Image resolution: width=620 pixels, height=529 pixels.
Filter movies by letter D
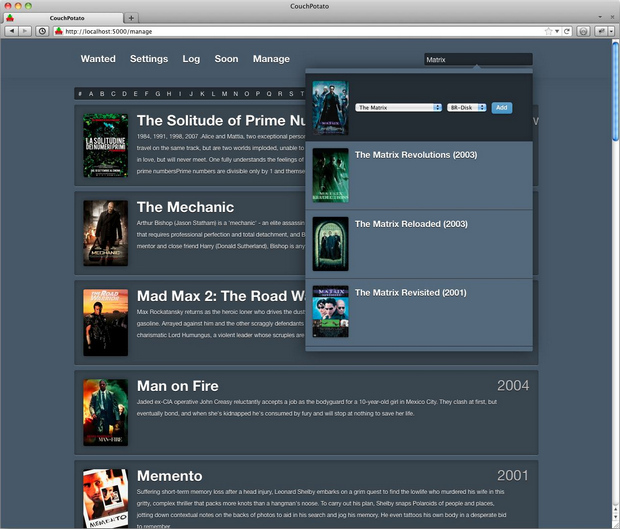pyautogui.click(x=125, y=94)
